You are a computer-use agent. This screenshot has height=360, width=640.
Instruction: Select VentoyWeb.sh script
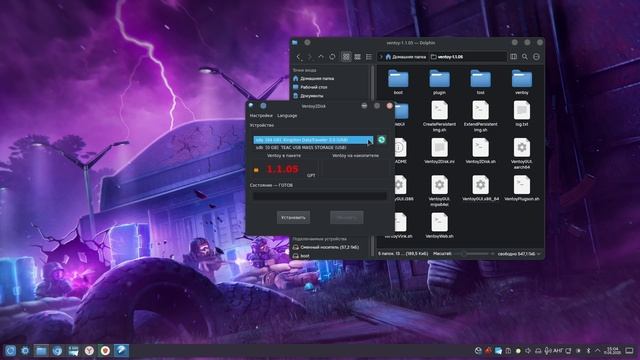(440, 225)
